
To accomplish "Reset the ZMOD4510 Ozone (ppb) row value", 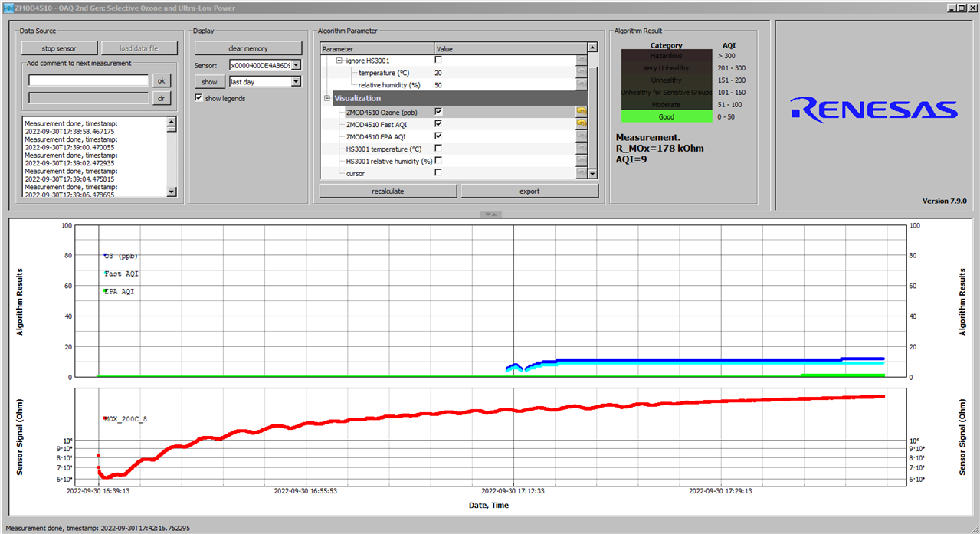I will click(x=581, y=111).
